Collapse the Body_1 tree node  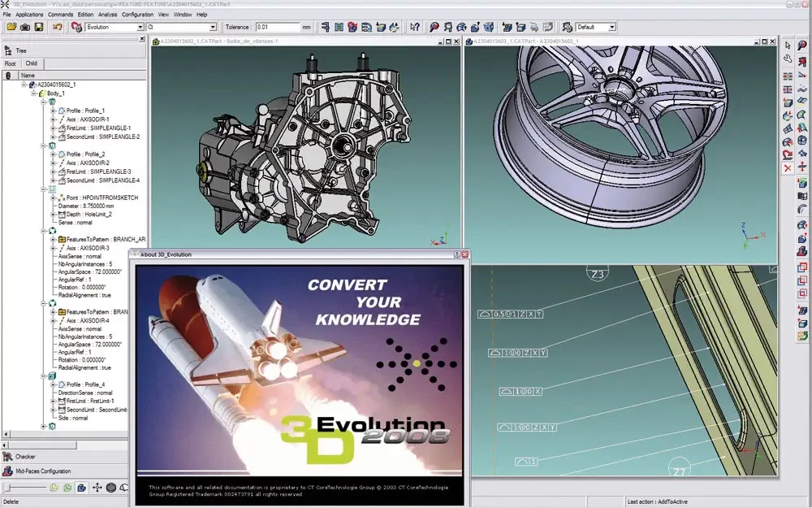pyautogui.click(x=33, y=93)
